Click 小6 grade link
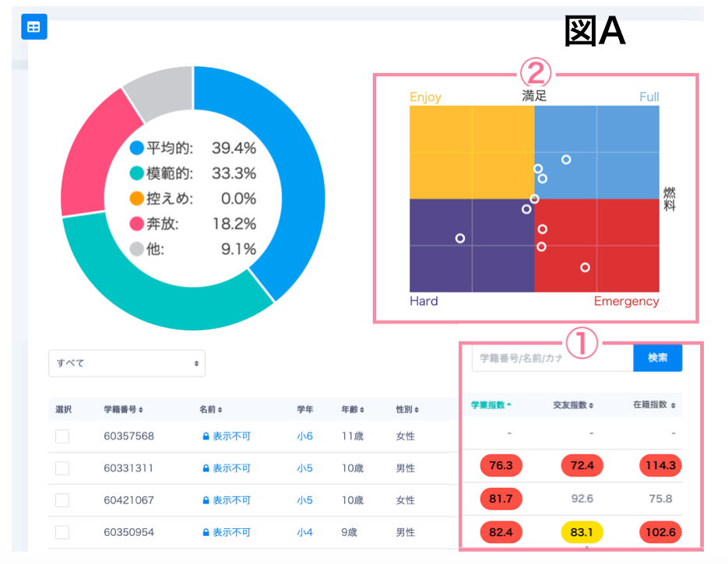Image resolution: width=728 pixels, height=564 pixels. point(304,436)
